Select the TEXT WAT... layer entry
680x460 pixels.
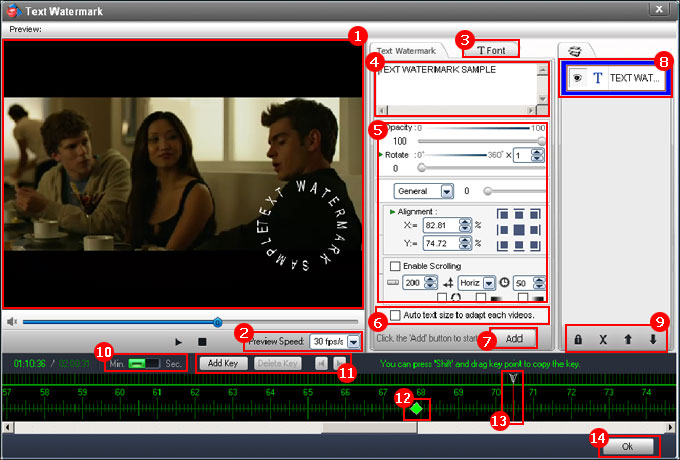click(617, 78)
